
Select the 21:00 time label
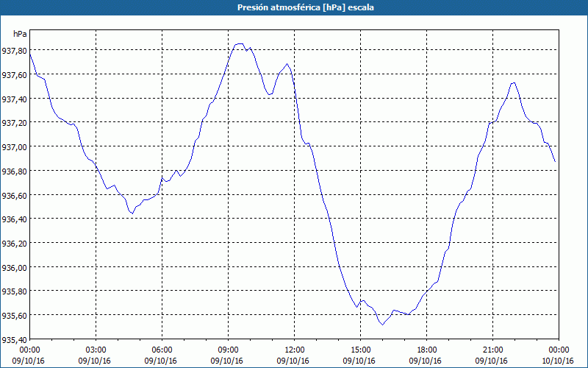click(492, 350)
